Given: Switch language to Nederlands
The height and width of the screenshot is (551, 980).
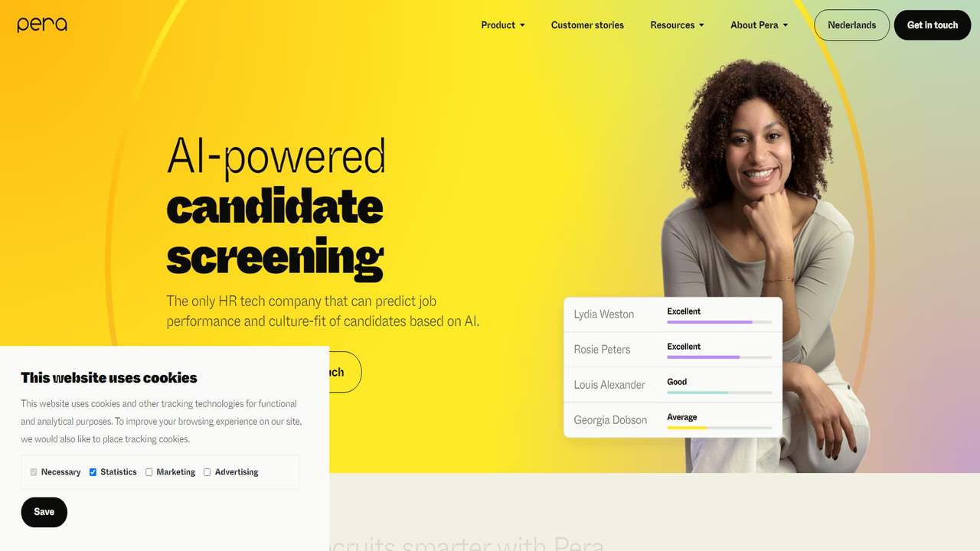Looking at the screenshot, I should [x=852, y=25].
